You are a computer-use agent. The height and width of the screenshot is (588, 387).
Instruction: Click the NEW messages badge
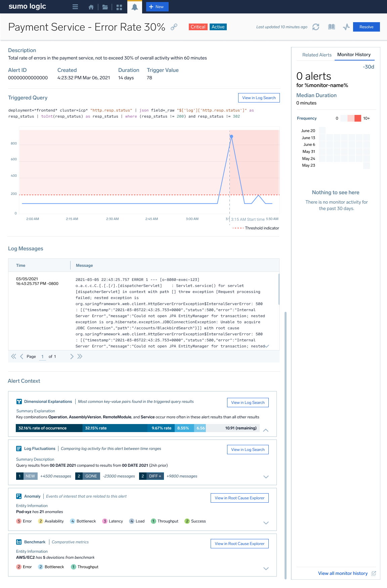coord(27,476)
